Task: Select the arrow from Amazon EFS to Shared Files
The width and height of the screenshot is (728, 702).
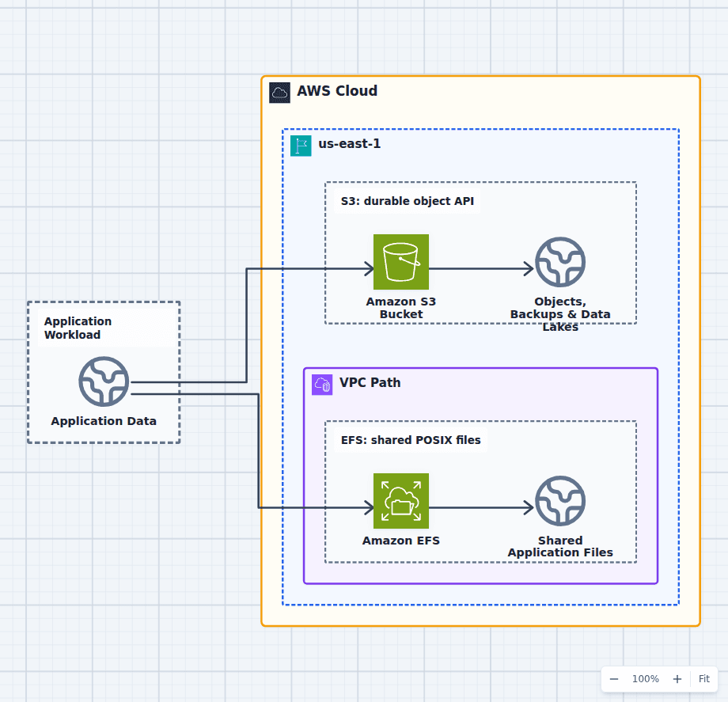Action: 481,507
